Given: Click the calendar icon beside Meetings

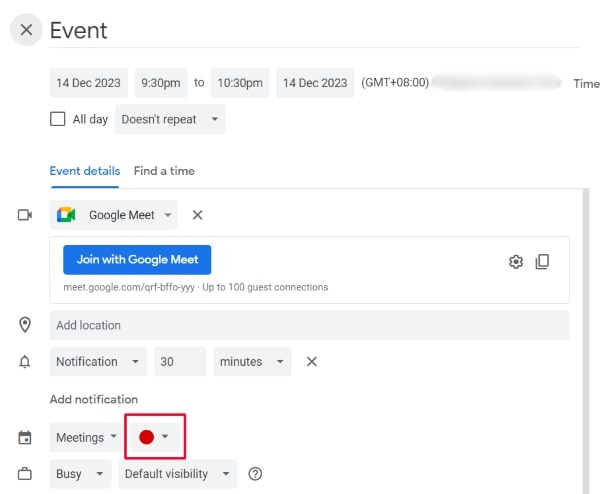Looking at the screenshot, I should [x=25, y=438].
